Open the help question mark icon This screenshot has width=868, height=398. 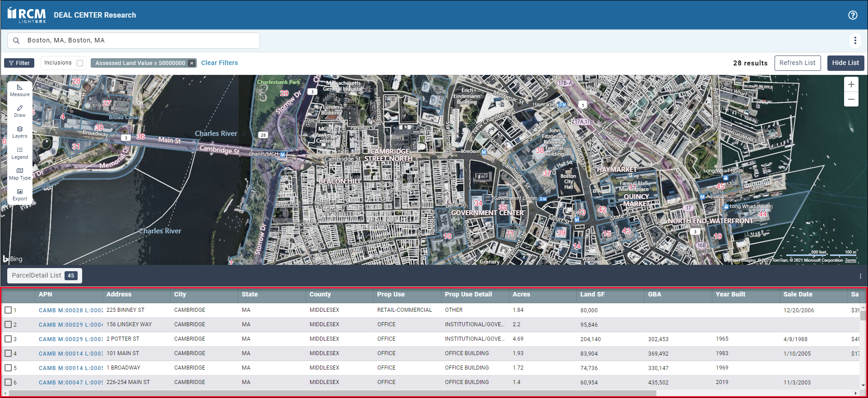853,15
